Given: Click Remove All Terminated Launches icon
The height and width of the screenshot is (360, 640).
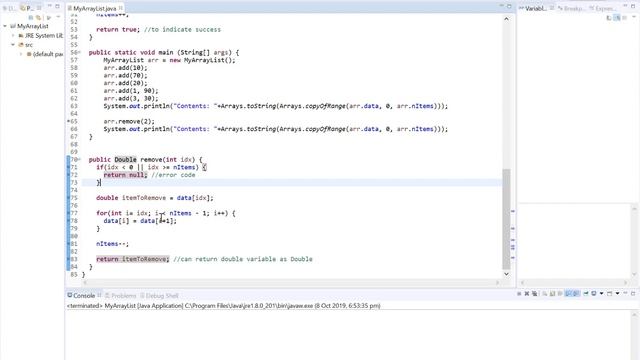Looking at the screenshot, I should click(534, 293).
